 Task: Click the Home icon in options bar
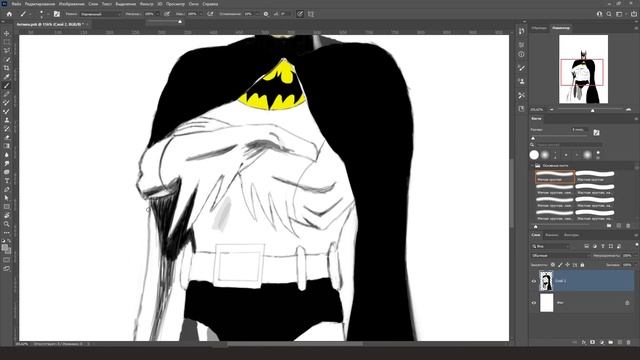pos(9,14)
